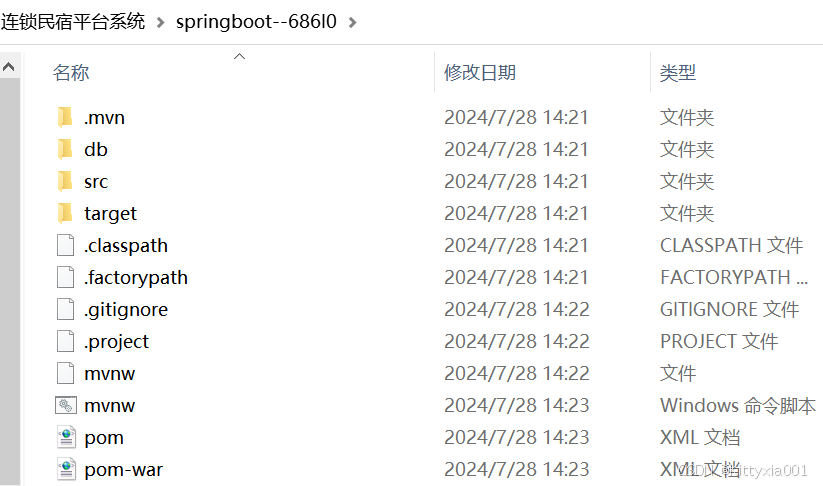Screen dimensions: 823x486
Task: Sort by the 名称 column header
Action: coord(71,73)
